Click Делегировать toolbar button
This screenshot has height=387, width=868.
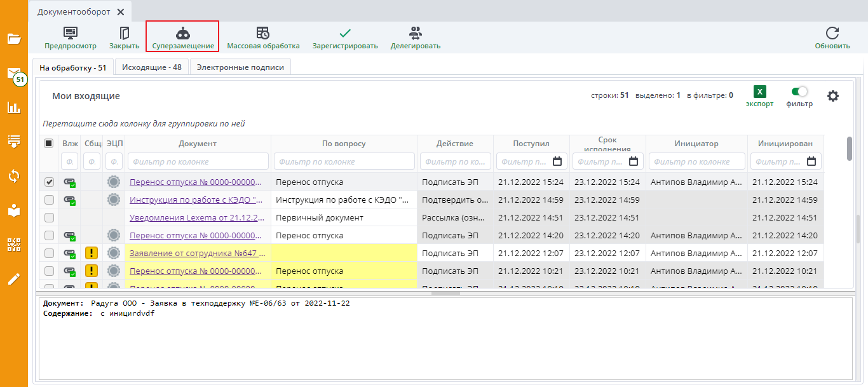tap(416, 38)
